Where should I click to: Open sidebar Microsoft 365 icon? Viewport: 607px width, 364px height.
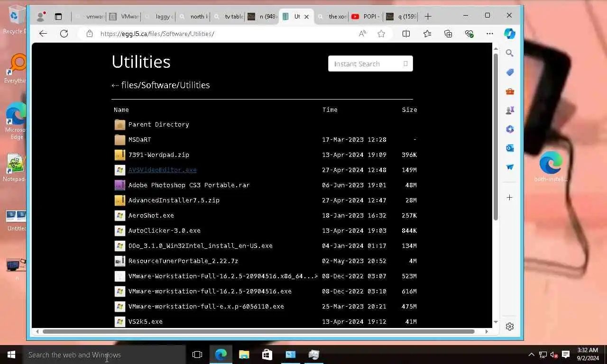(510, 129)
